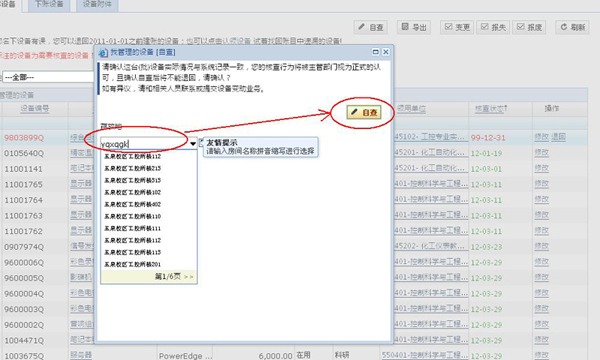Open the room combo box dropdown arrow
This screenshot has width=600, height=360.
point(193,144)
